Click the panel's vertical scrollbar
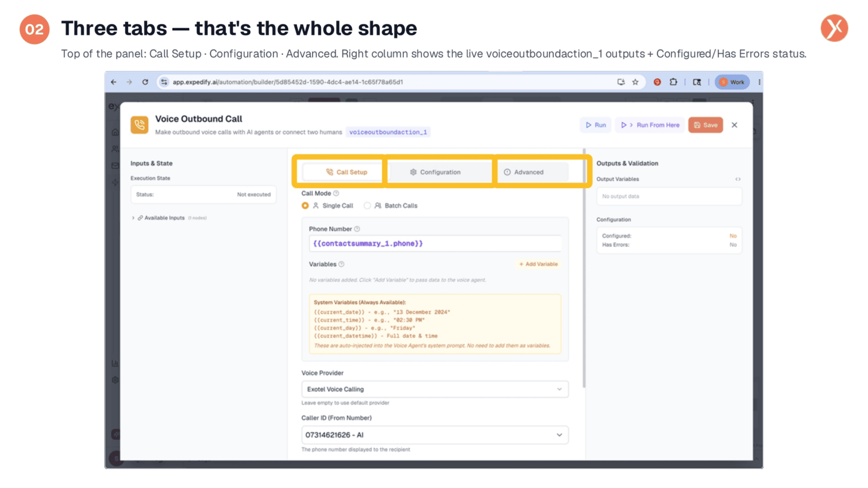This screenshot has height=488, width=868. pos(584,268)
